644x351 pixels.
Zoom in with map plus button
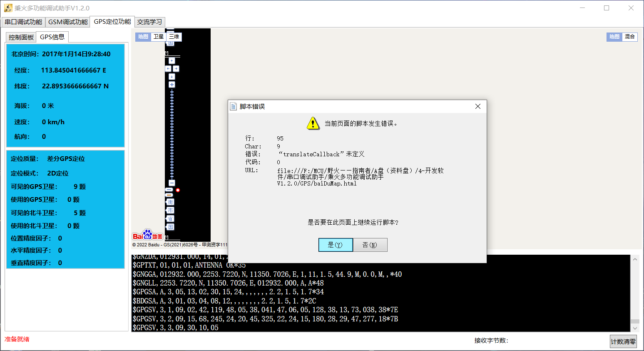(172, 85)
